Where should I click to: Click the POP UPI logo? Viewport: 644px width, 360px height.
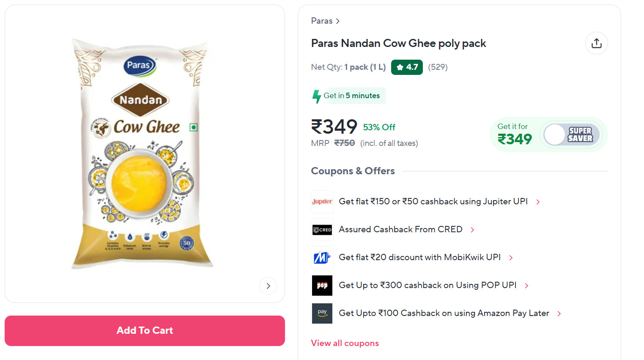click(x=322, y=286)
